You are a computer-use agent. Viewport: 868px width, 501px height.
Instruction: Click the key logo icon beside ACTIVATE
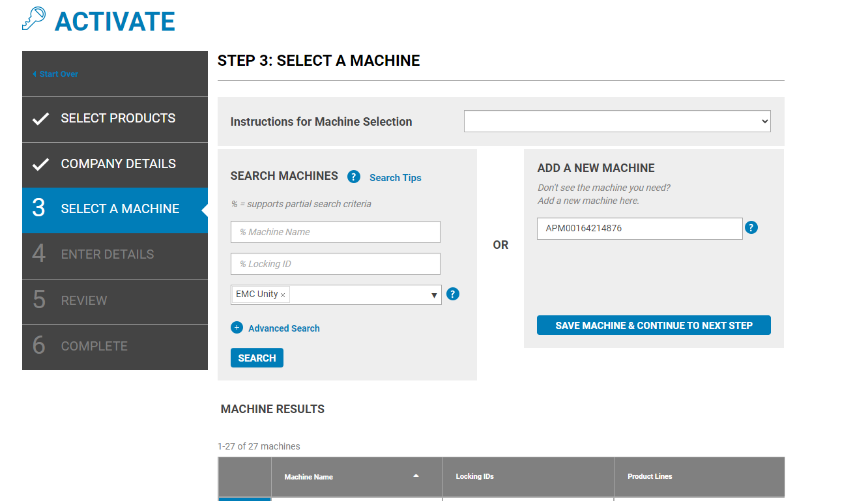click(x=34, y=18)
